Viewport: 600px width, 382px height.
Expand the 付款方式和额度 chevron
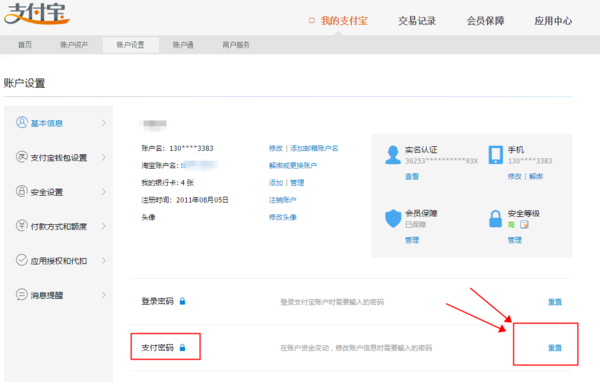click(103, 226)
